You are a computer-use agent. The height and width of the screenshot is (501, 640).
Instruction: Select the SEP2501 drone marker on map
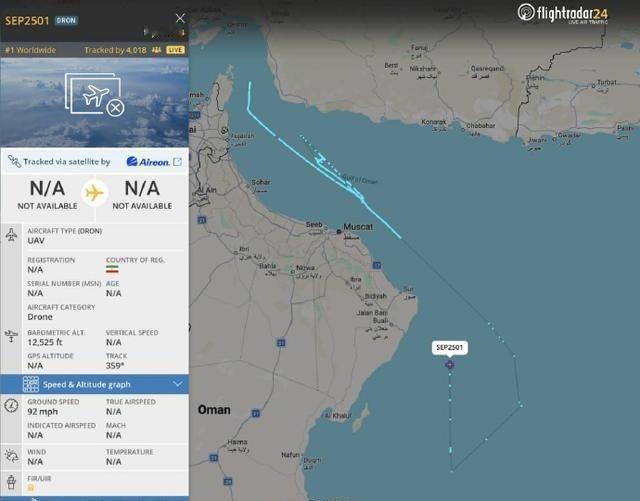[x=449, y=364]
